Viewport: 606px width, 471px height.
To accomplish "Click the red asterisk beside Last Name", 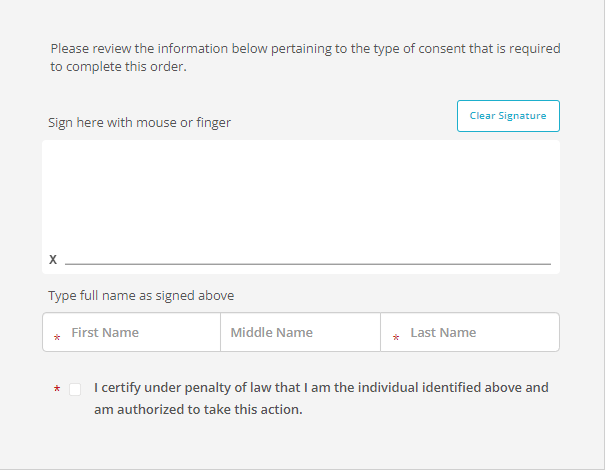I will 396,338.
